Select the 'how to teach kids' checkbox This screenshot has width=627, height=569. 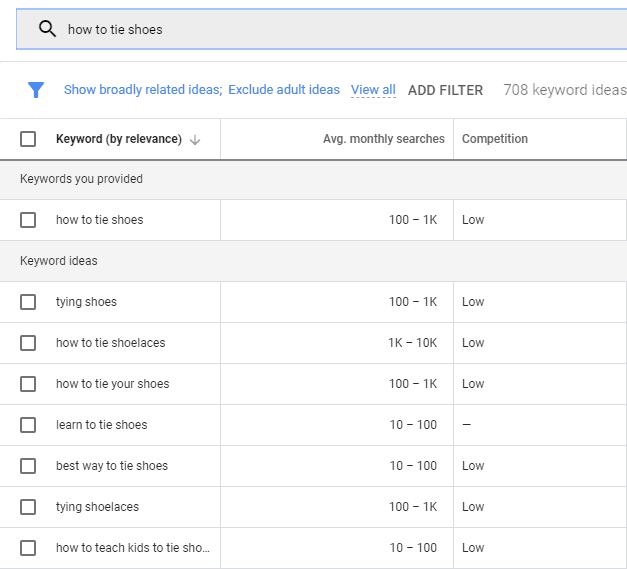pos(28,548)
